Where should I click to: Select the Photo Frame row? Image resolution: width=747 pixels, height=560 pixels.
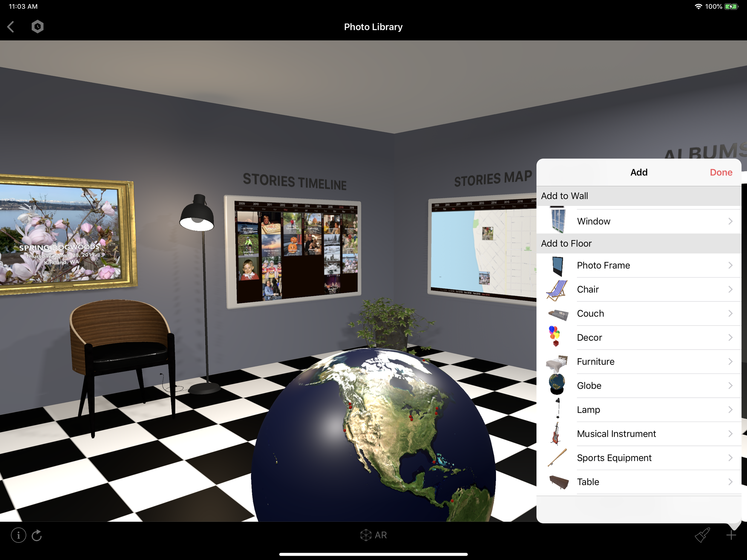(x=638, y=265)
